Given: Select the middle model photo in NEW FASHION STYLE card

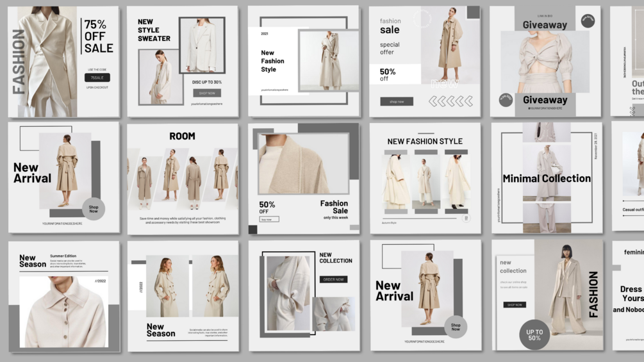Looking at the screenshot, I should tap(425, 181).
